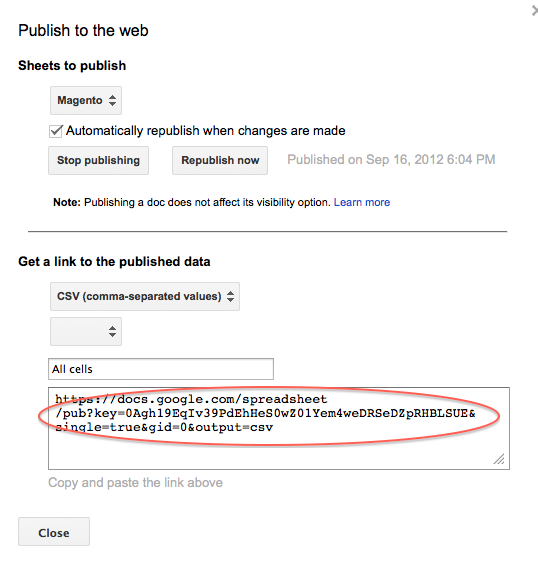Click the Close button at the bottom
This screenshot has height=566, width=538.
[x=54, y=532]
